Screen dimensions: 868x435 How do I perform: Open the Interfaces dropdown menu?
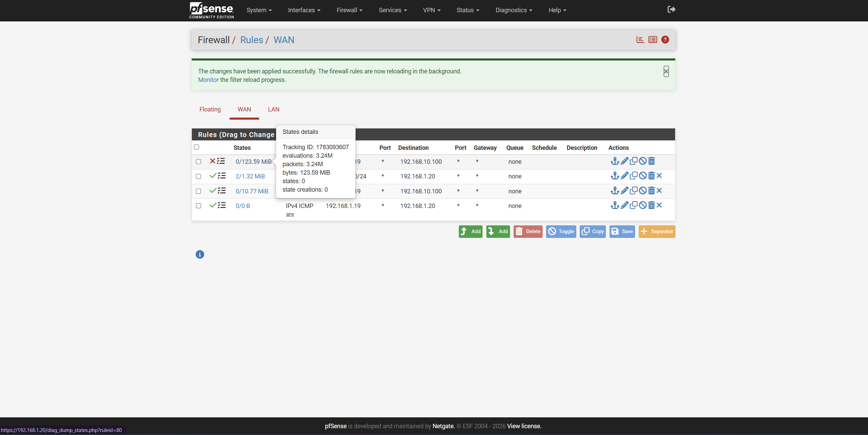tap(304, 10)
